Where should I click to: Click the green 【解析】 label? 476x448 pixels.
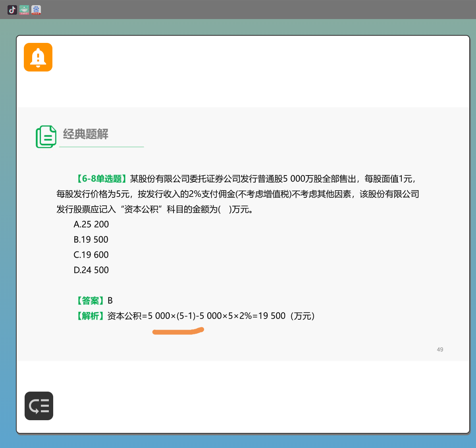[x=90, y=316]
